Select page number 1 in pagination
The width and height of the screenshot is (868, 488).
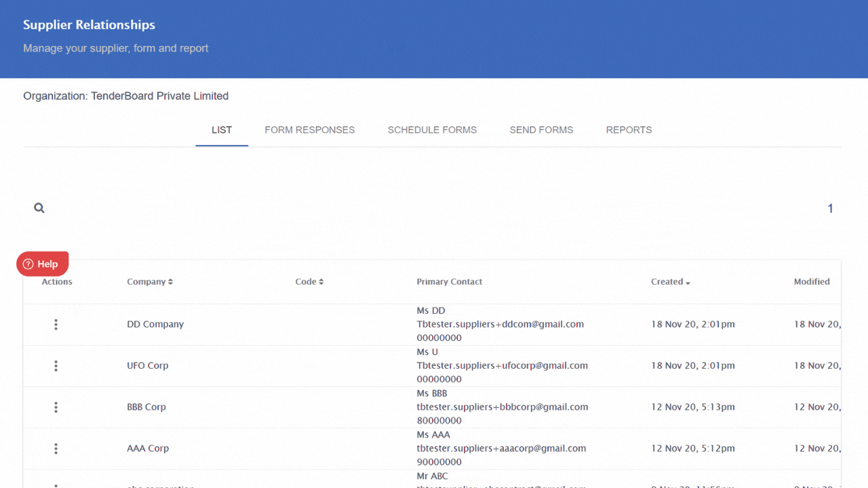coord(830,209)
